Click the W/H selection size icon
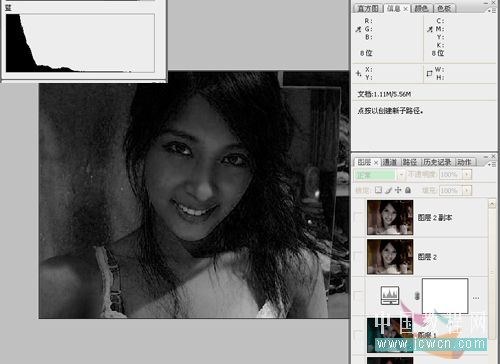Image resolution: width=500 pixels, height=364 pixels. (430, 73)
